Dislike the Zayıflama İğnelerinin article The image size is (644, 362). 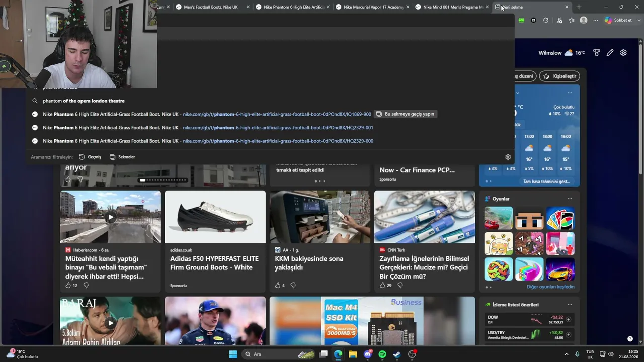click(x=400, y=285)
